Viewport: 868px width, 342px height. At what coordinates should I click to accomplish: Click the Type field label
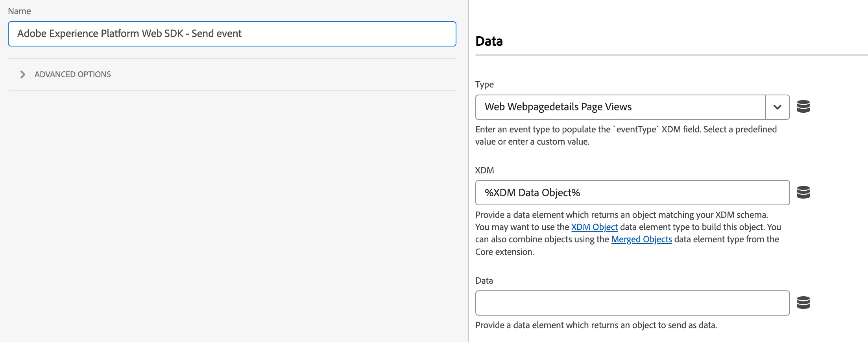pos(484,84)
